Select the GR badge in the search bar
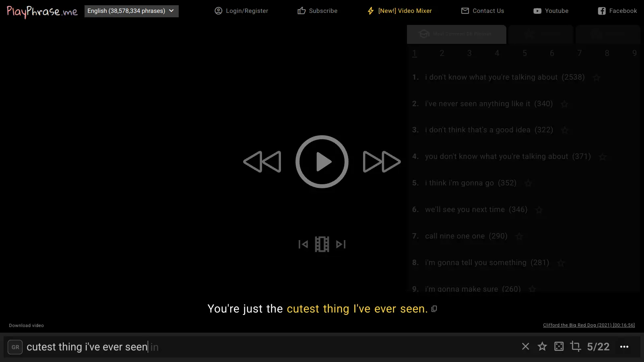 coord(15,347)
